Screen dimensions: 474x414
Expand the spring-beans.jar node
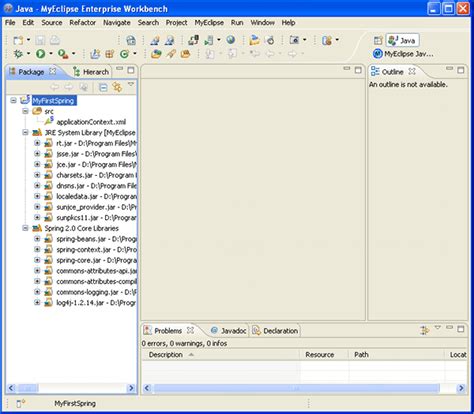coord(37,239)
